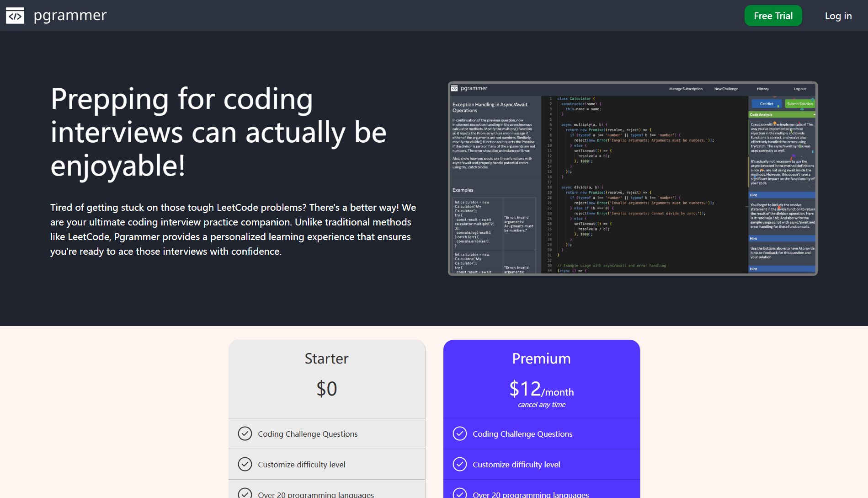The height and width of the screenshot is (498, 868).
Task: Click Premium's Coding Challenge Questions checkmark icon
Action: pos(459,434)
